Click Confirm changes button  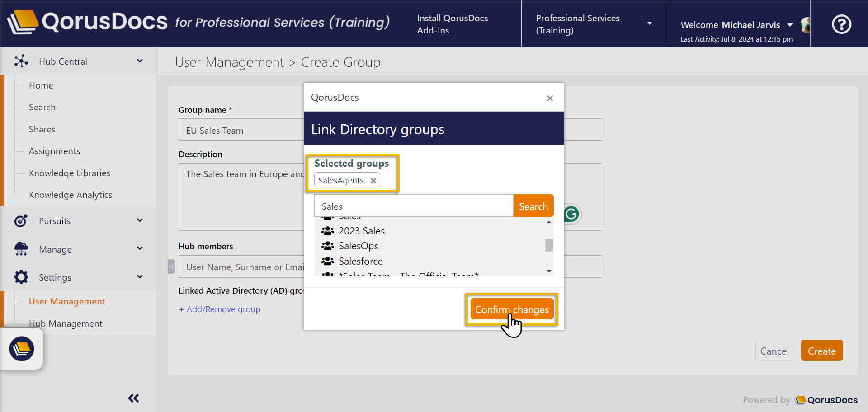click(x=512, y=309)
